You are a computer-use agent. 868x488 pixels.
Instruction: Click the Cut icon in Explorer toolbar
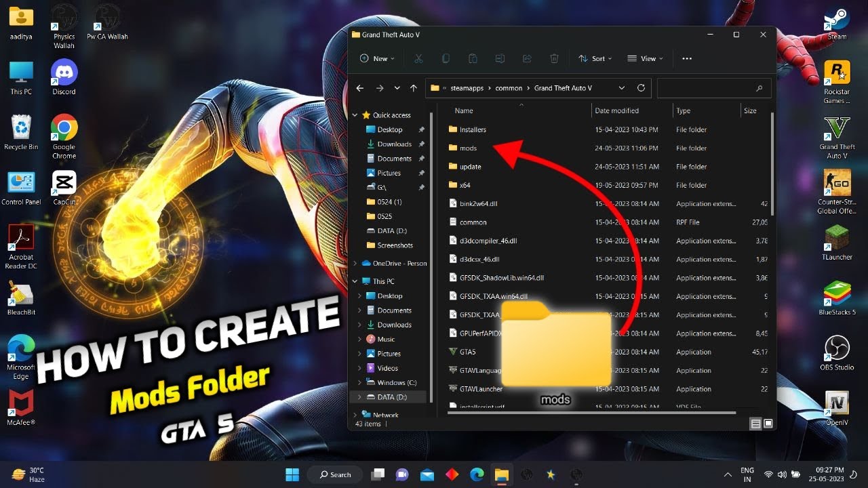point(418,58)
